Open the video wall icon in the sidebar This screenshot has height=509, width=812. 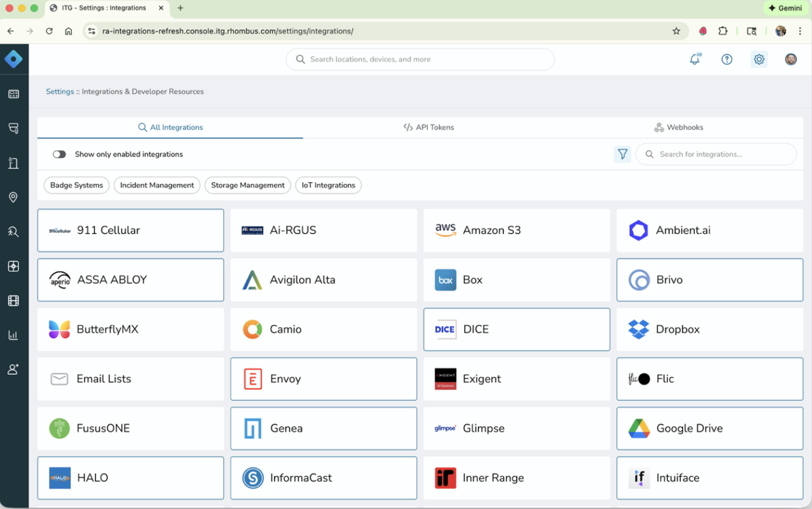[x=14, y=301]
